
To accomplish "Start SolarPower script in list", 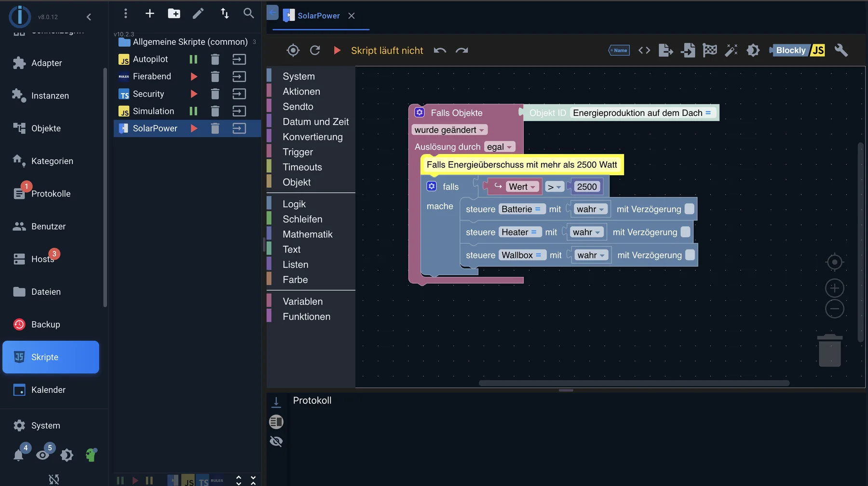I will tap(194, 128).
